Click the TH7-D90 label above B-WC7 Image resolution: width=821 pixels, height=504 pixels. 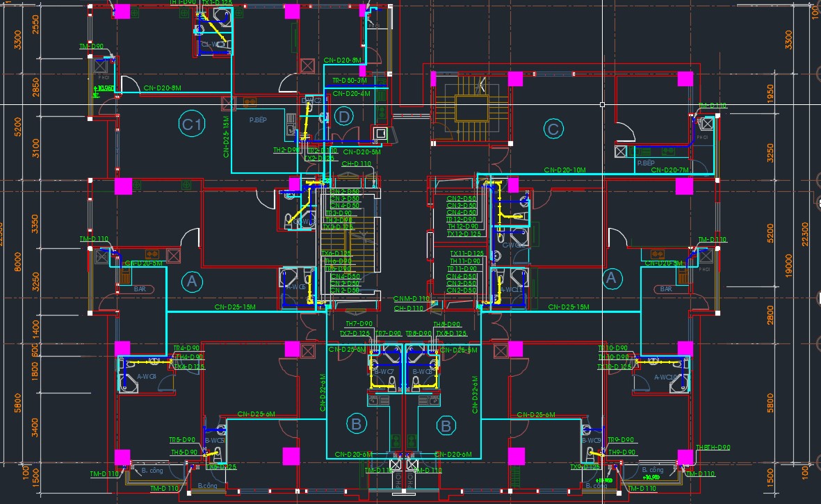[359, 325]
